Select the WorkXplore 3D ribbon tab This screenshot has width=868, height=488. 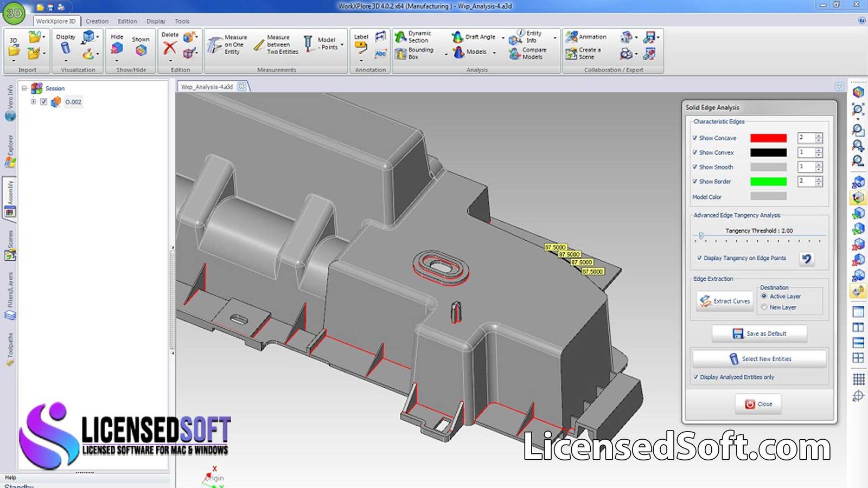point(56,21)
